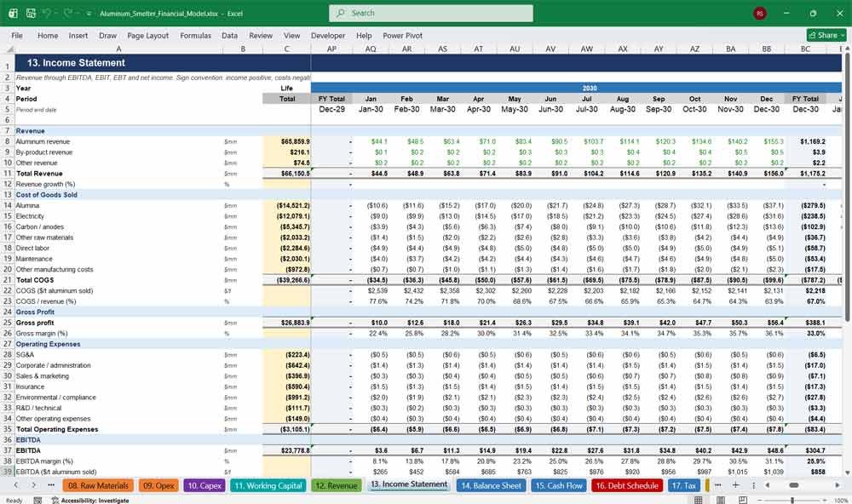Viewport: 852px width, 504px height.
Task: Switch to Page Break Preview icon
Action: pos(743,500)
